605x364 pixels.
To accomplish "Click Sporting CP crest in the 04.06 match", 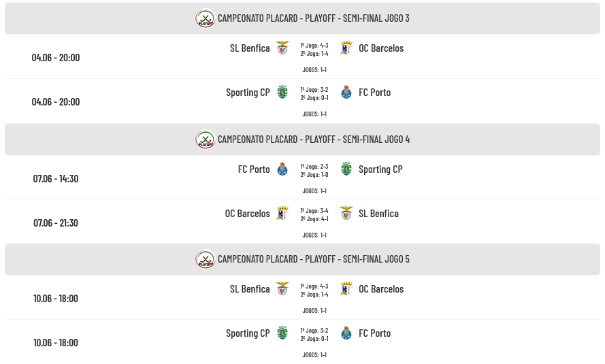I will (x=282, y=92).
